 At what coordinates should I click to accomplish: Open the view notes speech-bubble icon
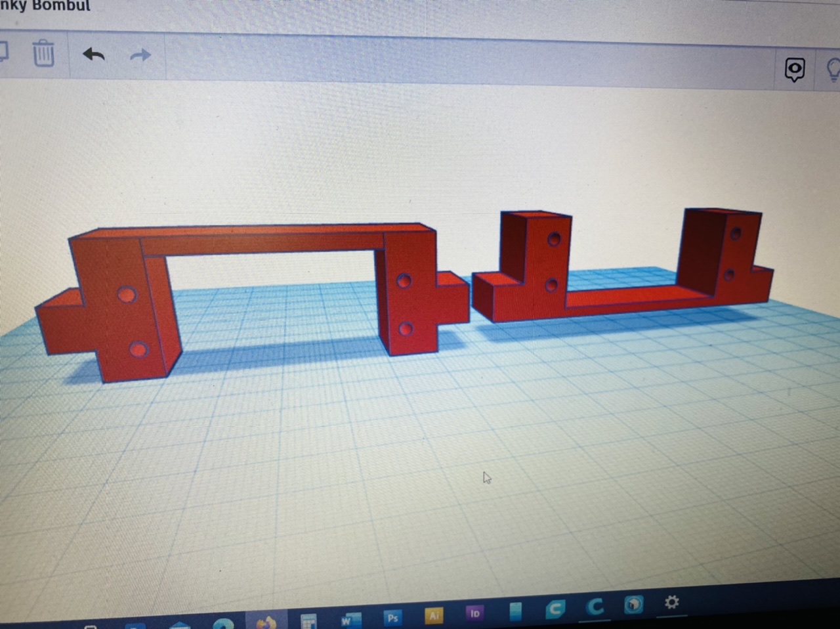[x=795, y=69]
